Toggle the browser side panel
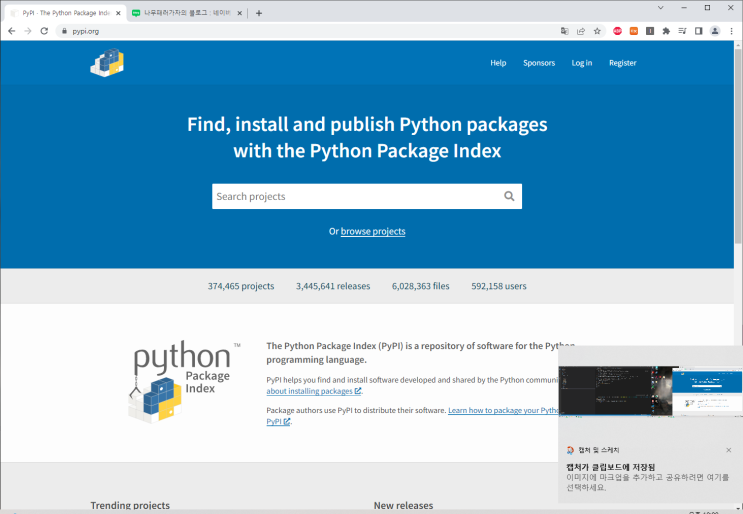Viewport: 743px width, 514px height. 698,31
